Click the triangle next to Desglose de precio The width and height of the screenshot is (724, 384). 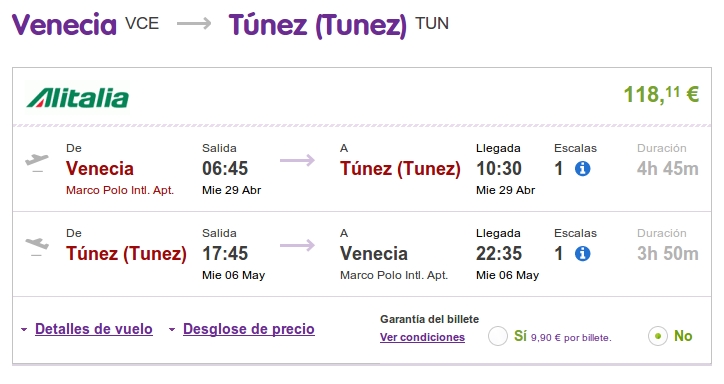(x=172, y=330)
